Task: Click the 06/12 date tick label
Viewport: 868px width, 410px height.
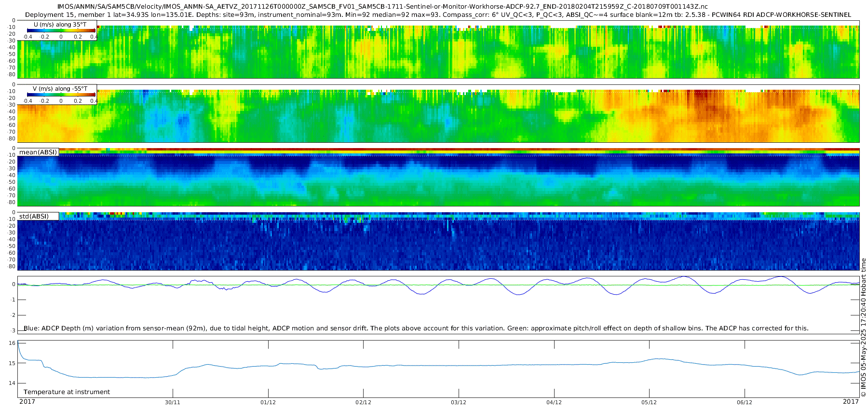Action: pyautogui.click(x=745, y=402)
